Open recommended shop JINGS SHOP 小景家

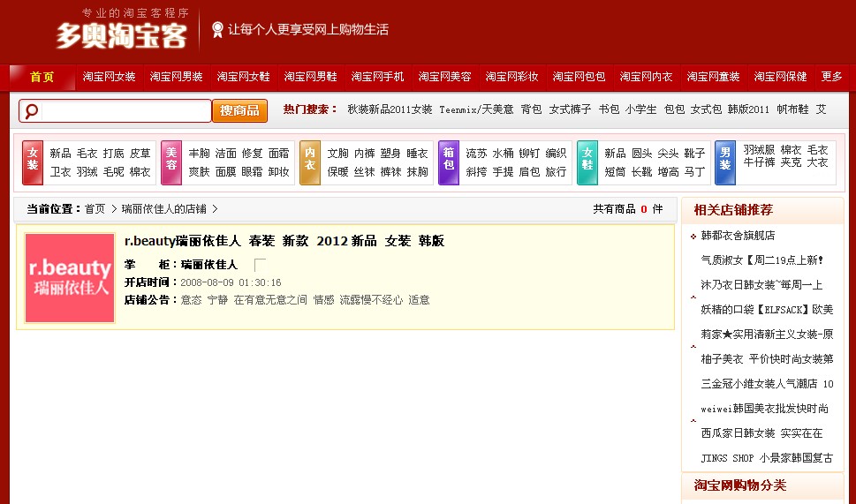point(767,458)
